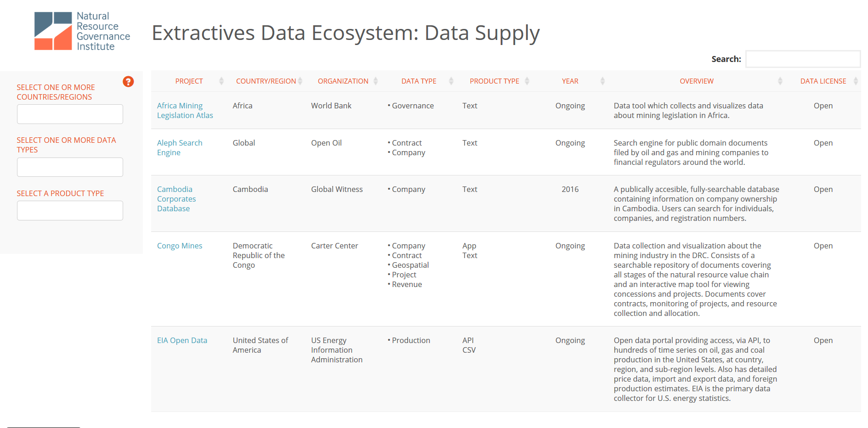
Task: Open the data types selection box
Action: point(70,167)
